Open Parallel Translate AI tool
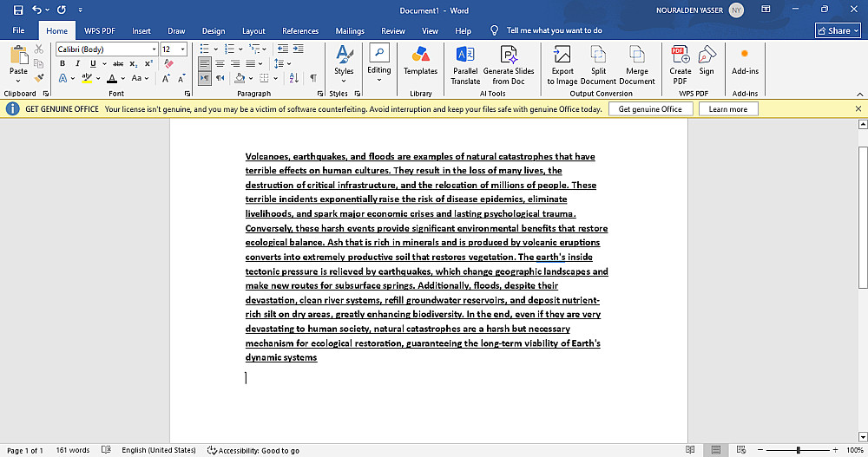868x457 pixels. tap(465, 66)
